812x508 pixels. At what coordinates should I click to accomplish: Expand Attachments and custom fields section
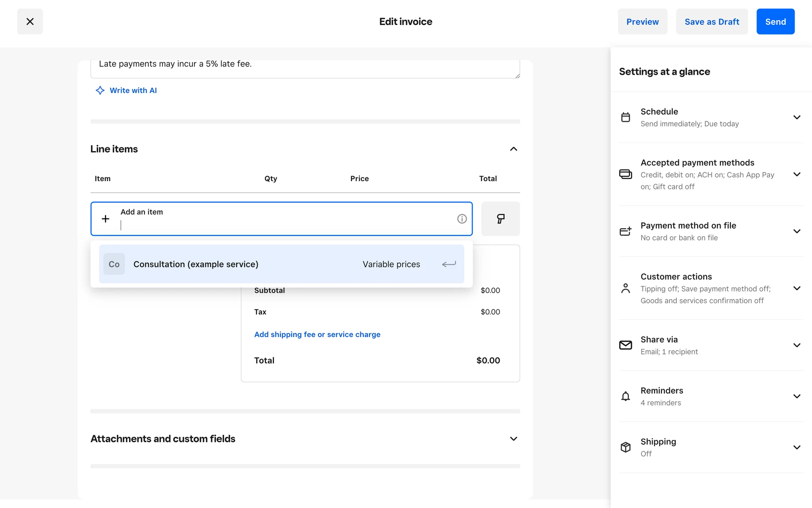(513, 439)
